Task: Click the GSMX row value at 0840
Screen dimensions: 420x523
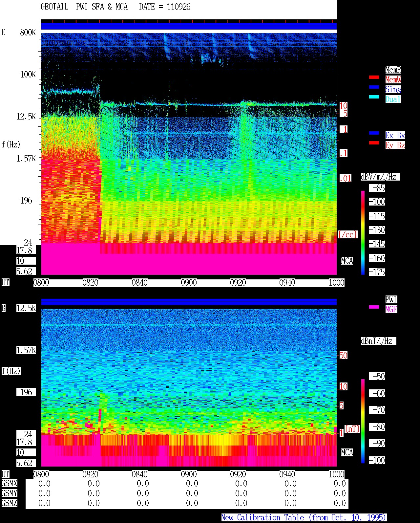Action: pyautogui.click(x=143, y=484)
